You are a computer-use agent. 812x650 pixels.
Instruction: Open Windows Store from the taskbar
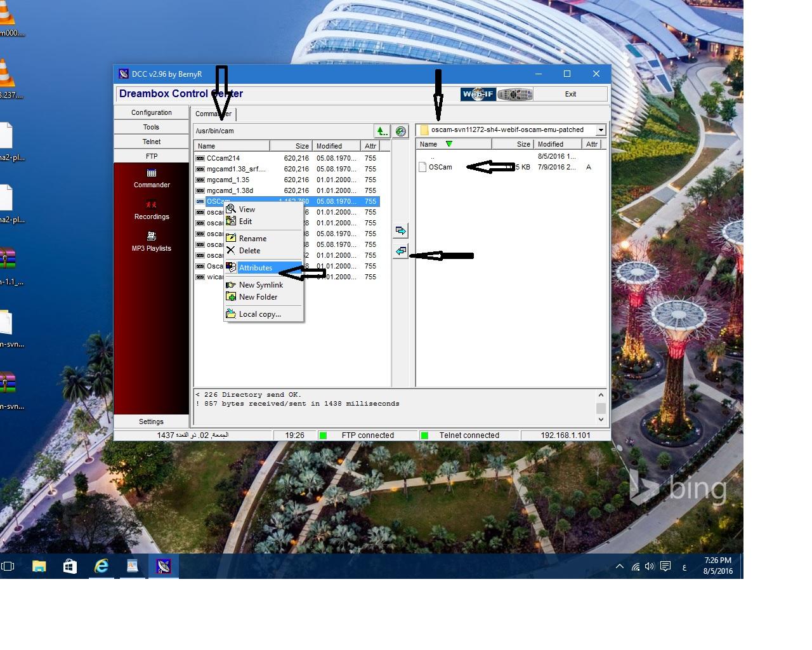tap(70, 566)
